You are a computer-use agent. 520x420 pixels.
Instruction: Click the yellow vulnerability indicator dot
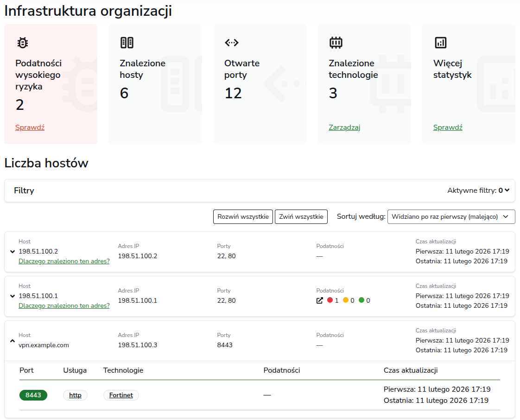click(346, 300)
